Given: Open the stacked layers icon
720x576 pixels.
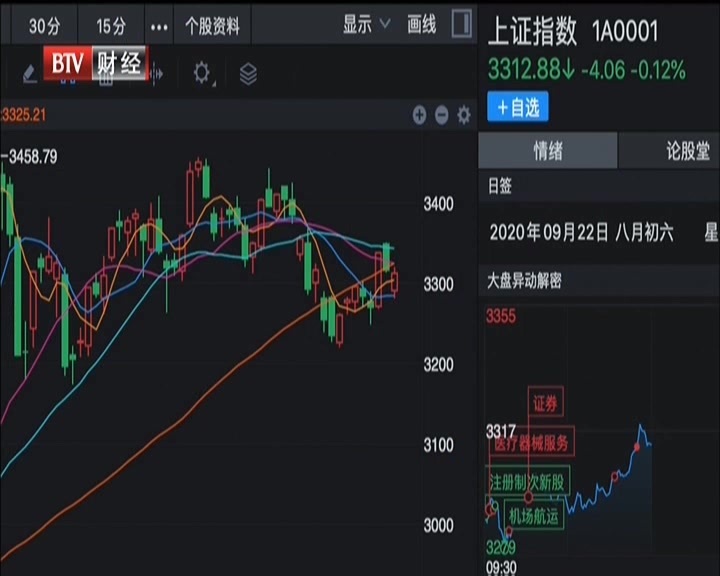Looking at the screenshot, I should coord(248,73).
